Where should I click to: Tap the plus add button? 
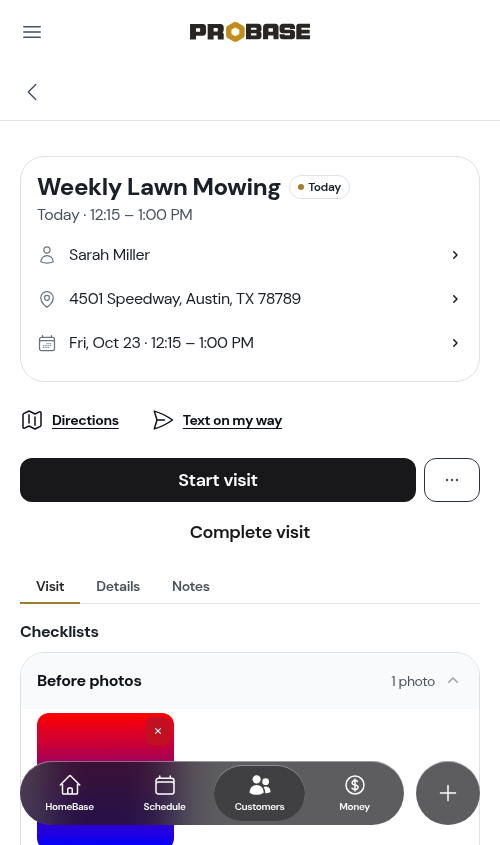pos(448,793)
